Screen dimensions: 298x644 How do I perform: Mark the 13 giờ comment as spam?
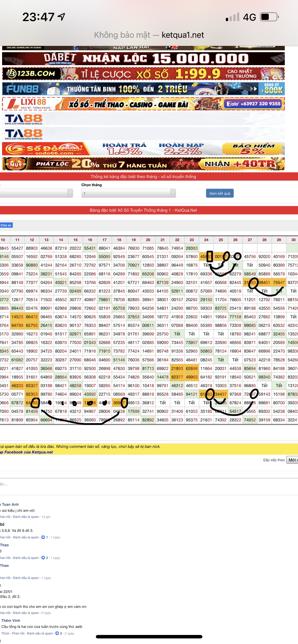tap(26, 516)
